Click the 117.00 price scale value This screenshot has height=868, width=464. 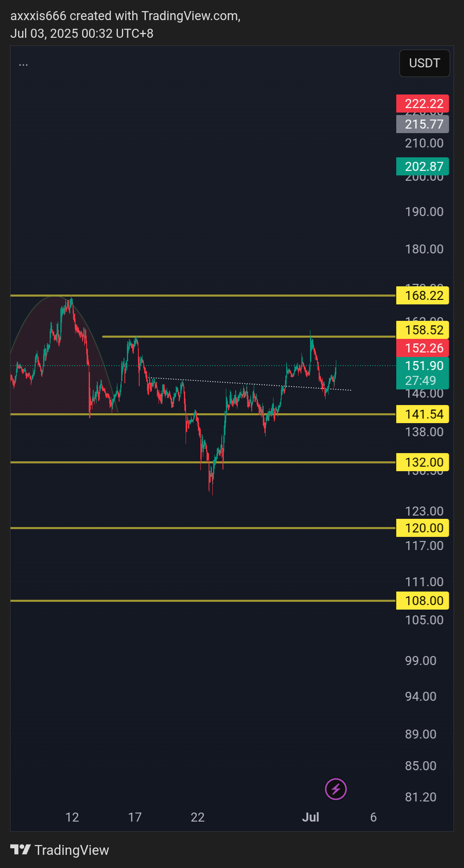tap(424, 546)
